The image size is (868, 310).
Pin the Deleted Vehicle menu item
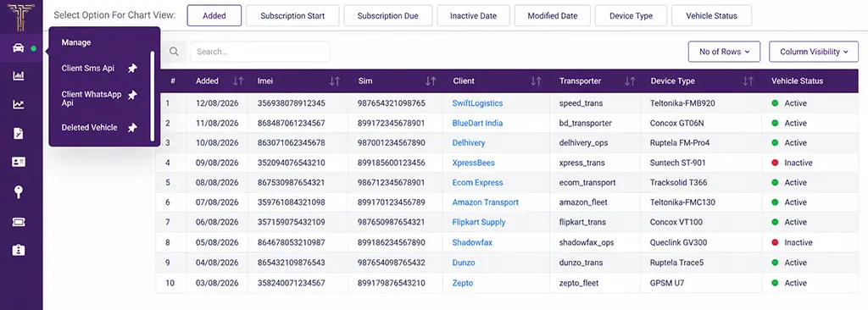pyautogui.click(x=131, y=128)
